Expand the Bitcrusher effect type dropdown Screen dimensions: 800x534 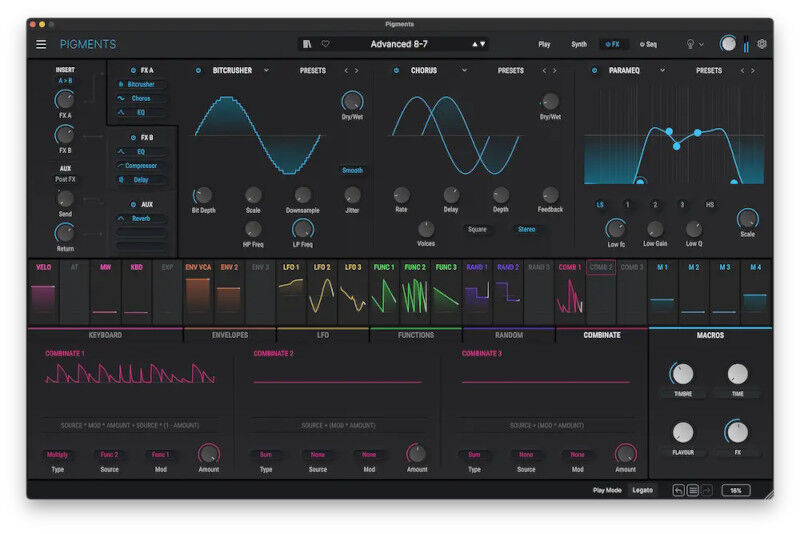267,71
